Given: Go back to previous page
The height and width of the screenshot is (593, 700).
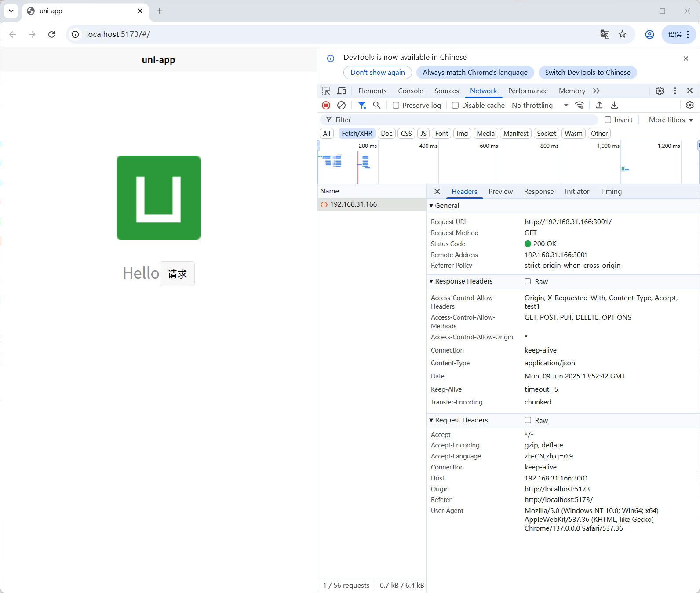Looking at the screenshot, I should tap(13, 34).
